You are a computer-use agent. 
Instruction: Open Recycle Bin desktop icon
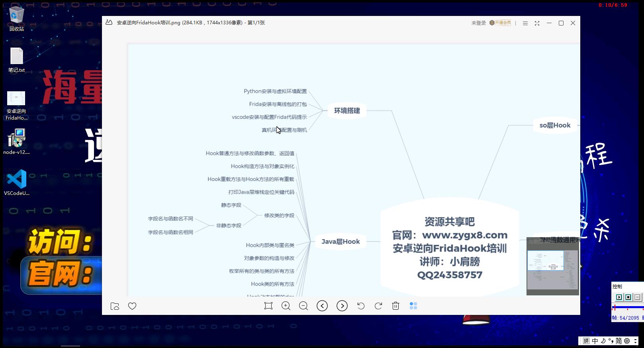(16, 19)
